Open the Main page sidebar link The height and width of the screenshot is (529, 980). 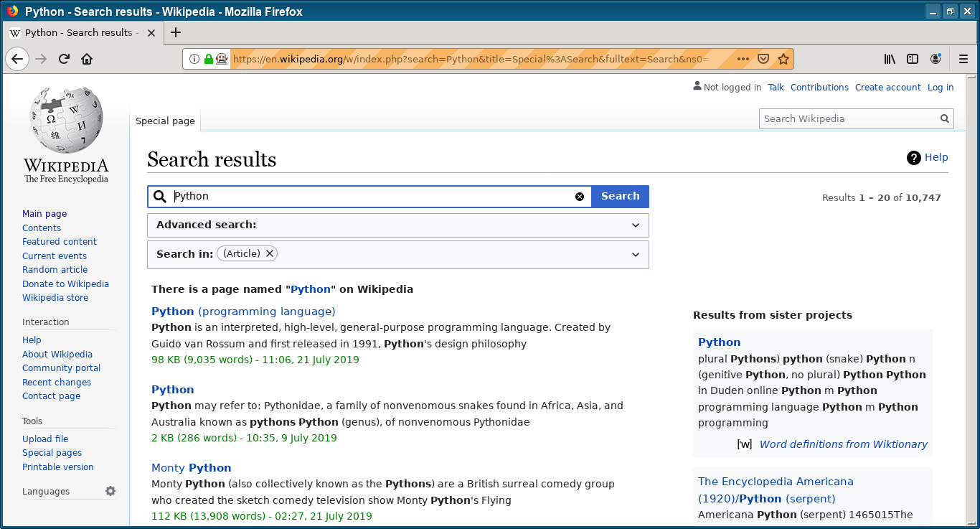click(44, 214)
